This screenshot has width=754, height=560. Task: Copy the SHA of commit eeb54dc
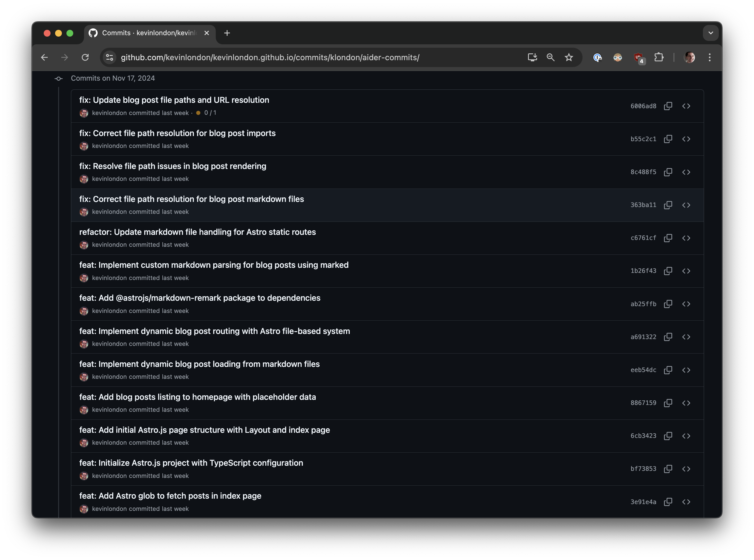(668, 370)
